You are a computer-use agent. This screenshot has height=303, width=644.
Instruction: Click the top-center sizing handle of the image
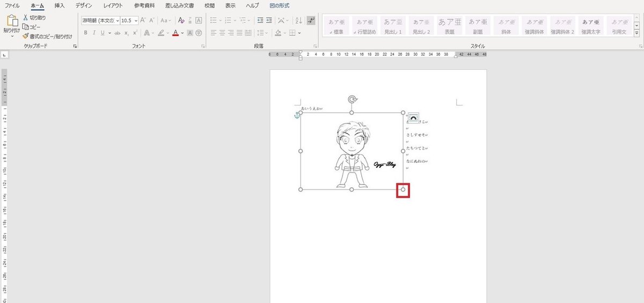click(x=352, y=113)
